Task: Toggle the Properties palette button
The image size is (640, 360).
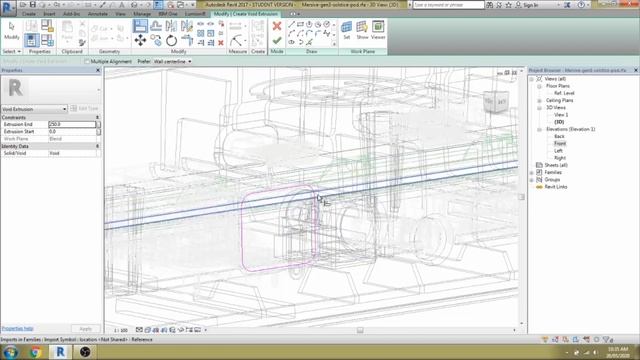Action: pyautogui.click(x=31, y=40)
